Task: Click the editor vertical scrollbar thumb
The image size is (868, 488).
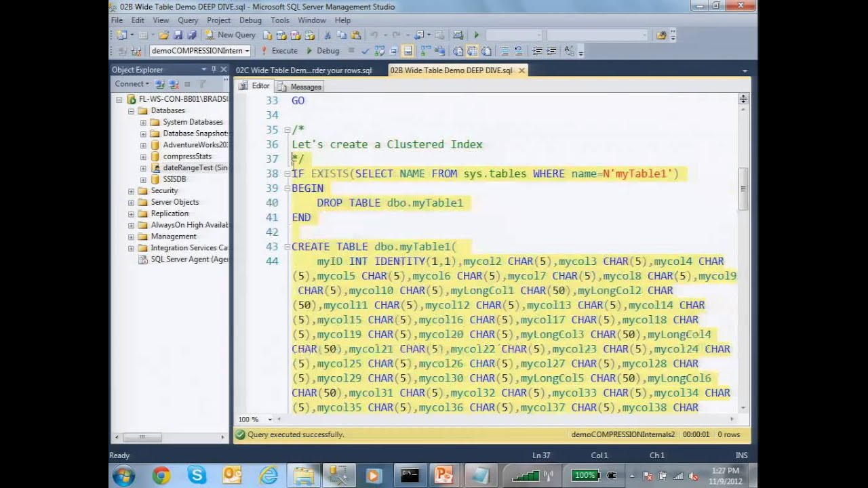Action: [743, 189]
